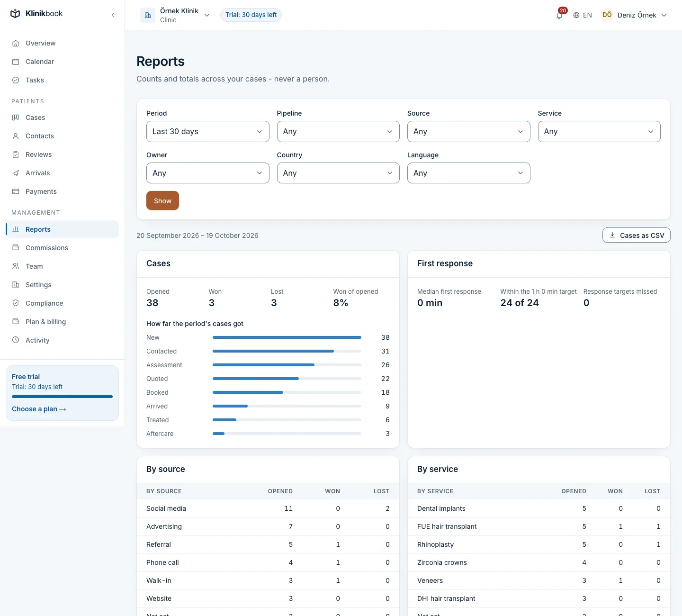Open the Country filter dropdown
The height and width of the screenshot is (616, 682).
338,173
